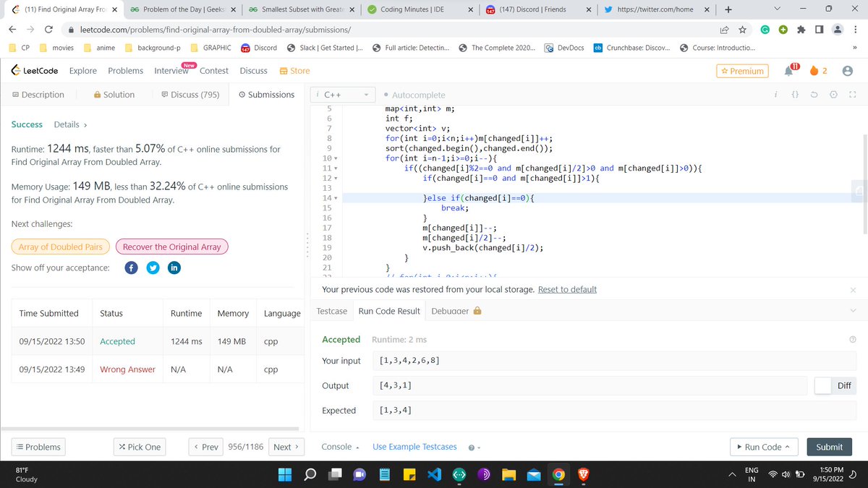Image resolution: width=868 pixels, height=488 pixels.
Task: Open Chrome tab search dropdown
Action: [776, 9]
